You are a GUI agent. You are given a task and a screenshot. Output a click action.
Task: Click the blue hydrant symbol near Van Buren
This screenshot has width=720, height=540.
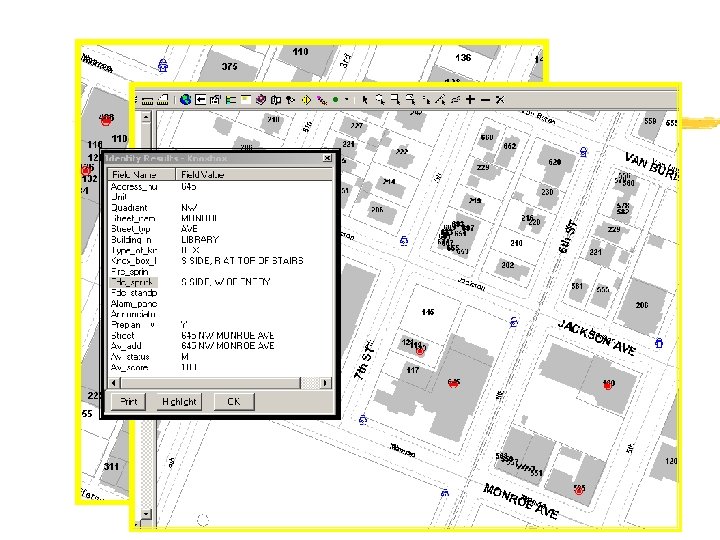click(x=583, y=152)
